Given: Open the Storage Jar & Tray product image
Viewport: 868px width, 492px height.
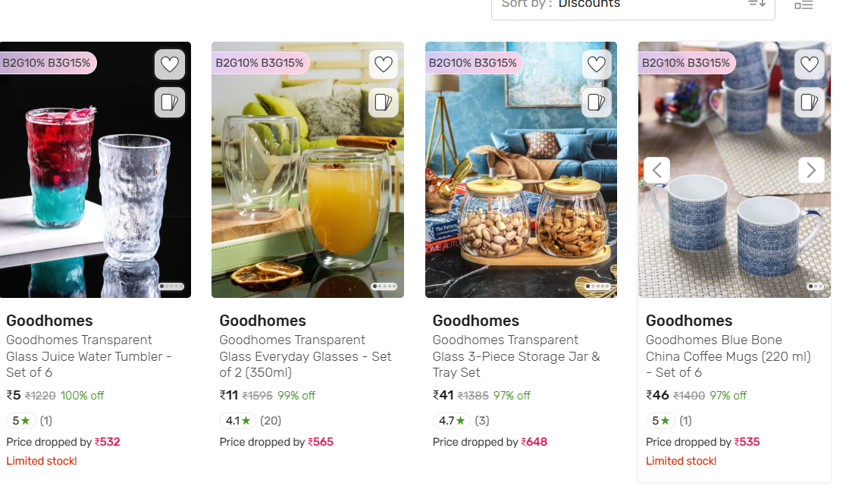Looking at the screenshot, I should click(521, 197).
